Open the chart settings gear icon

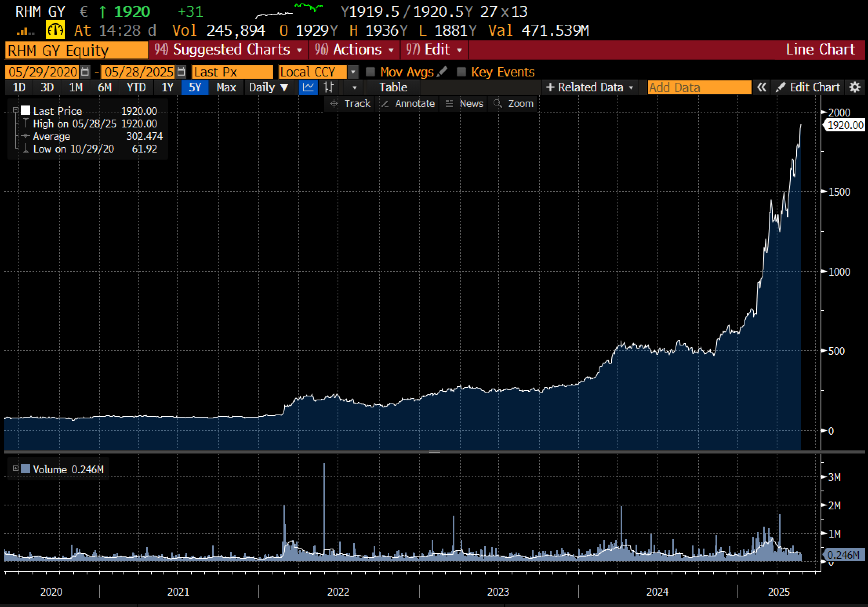pyautogui.click(x=855, y=87)
